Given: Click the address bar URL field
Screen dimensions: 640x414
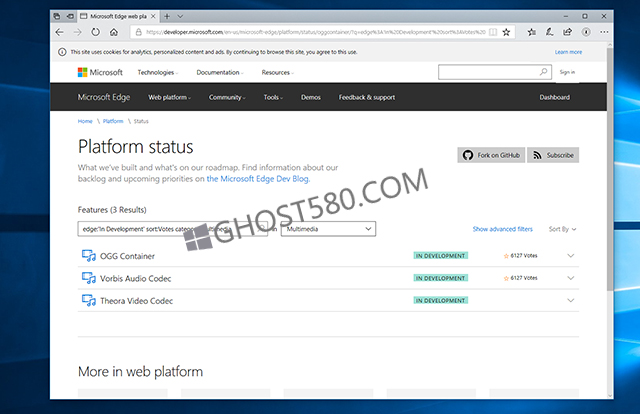Looking at the screenshot, I should pyautogui.click(x=316, y=32).
